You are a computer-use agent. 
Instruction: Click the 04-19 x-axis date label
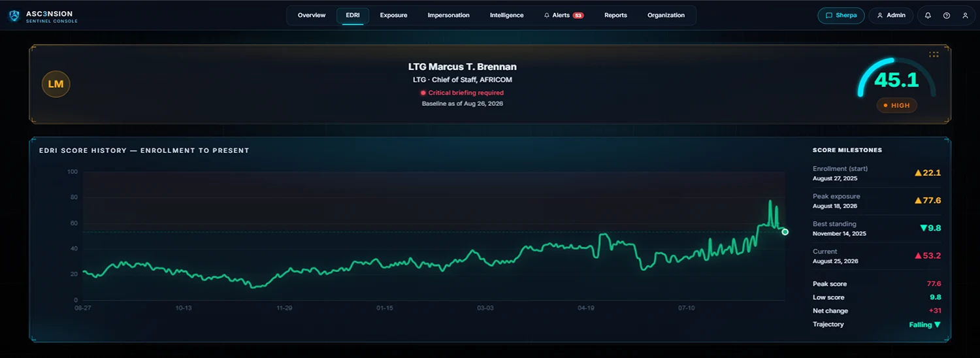point(586,308)
